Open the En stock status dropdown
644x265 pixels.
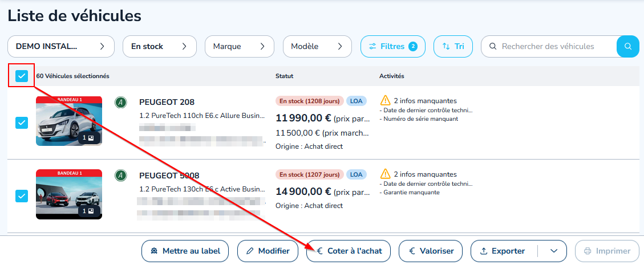click(159, 46)
